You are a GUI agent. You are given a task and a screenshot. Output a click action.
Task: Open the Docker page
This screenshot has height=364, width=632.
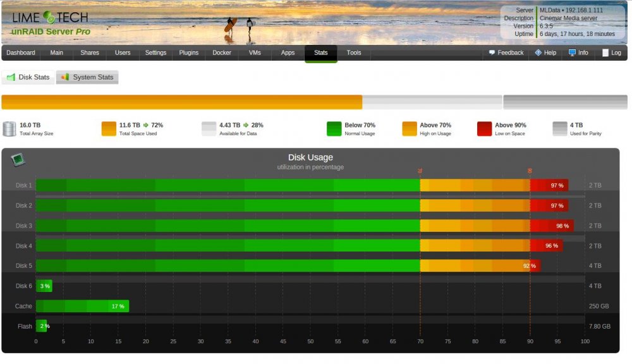[222, 53]
